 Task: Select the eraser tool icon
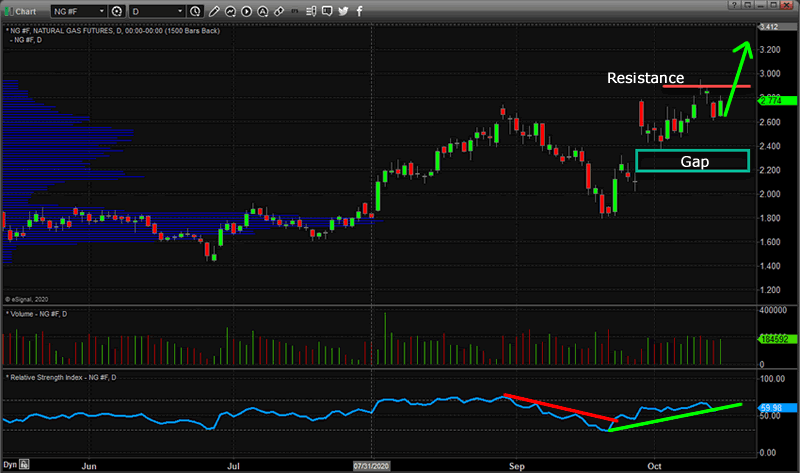281,11
